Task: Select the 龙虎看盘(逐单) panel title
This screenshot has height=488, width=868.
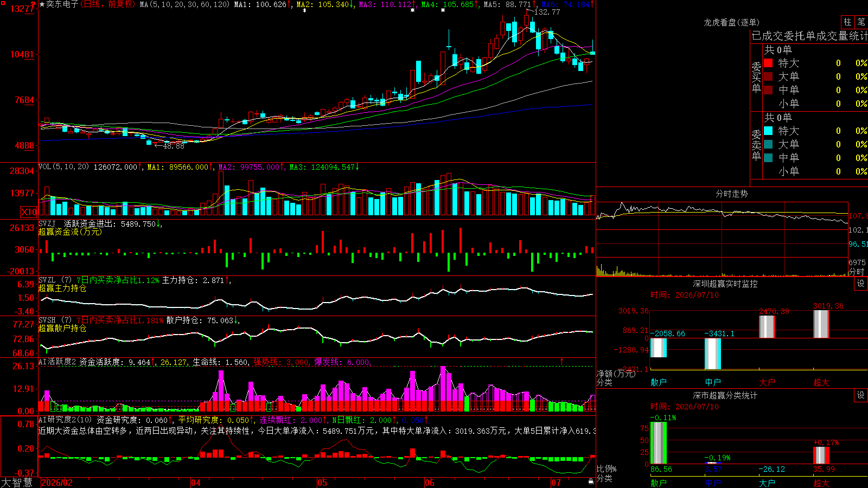Action: 731,22
